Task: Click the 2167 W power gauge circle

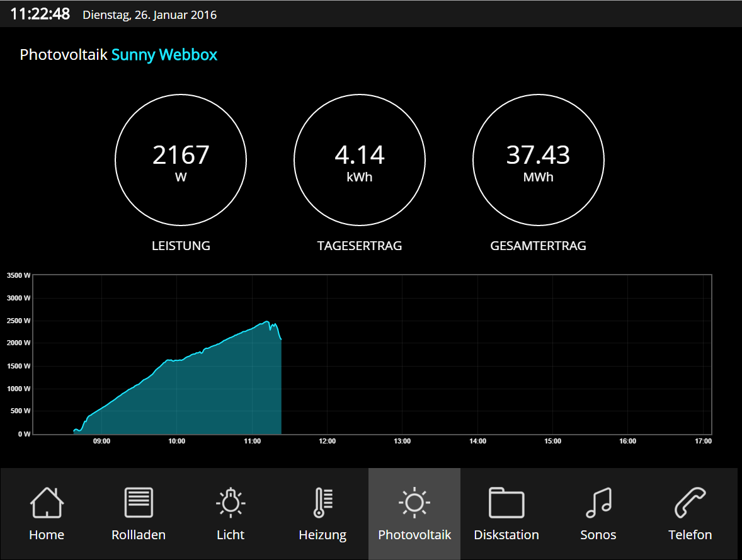Action: (181, 160)
